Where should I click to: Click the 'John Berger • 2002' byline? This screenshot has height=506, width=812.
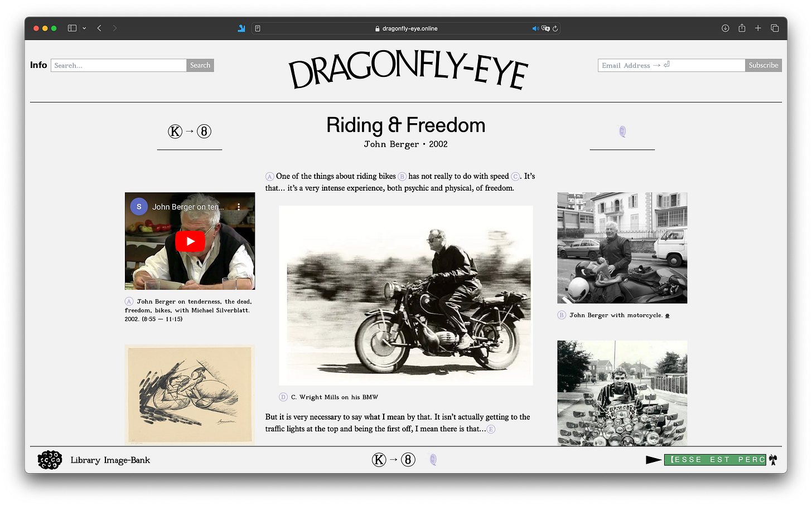pos(406,144)
